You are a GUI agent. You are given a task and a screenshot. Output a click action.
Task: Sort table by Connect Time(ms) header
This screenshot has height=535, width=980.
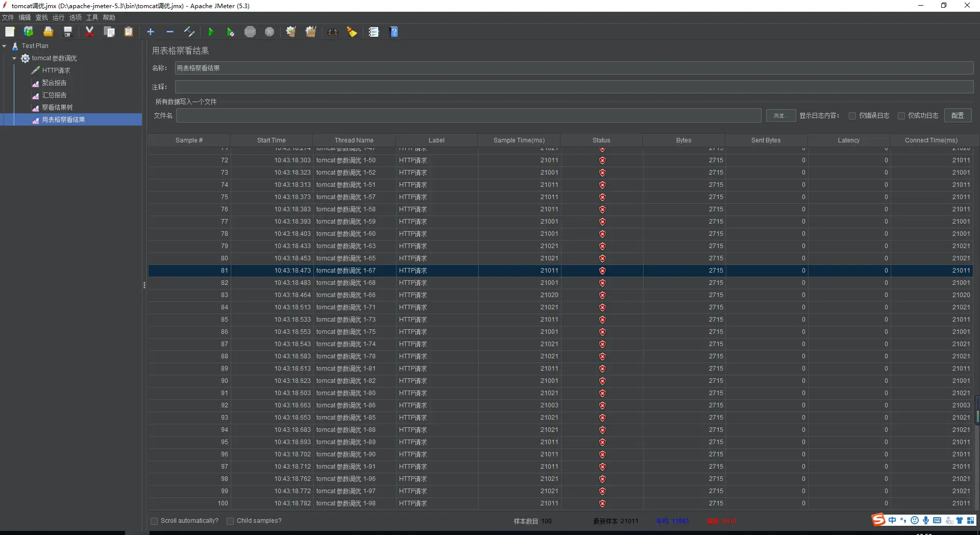(932, 140)
